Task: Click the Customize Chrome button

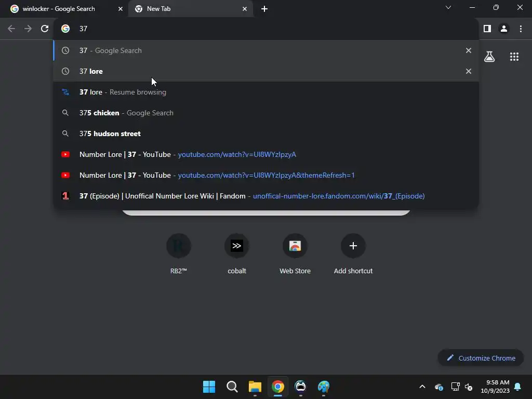Action: tap(481, 358)
